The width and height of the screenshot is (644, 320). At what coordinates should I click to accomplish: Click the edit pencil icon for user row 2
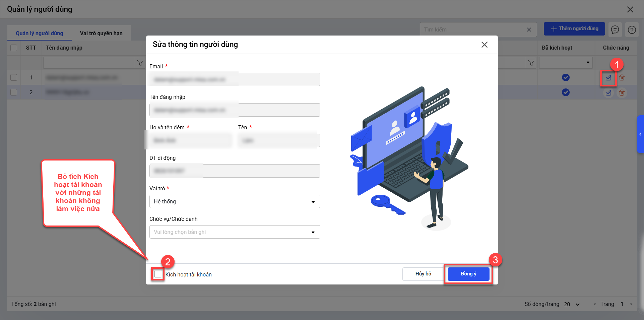(608, 93)
